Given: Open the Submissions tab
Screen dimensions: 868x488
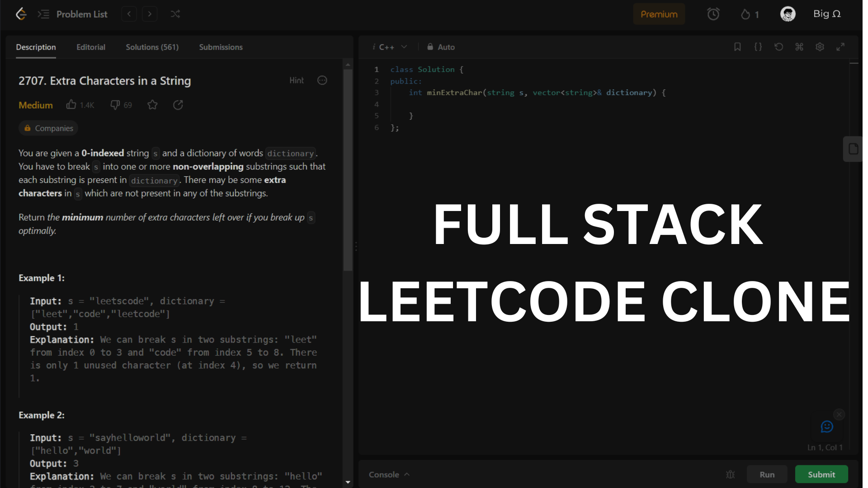Looking at the screenshot, I should click(221, 47).
